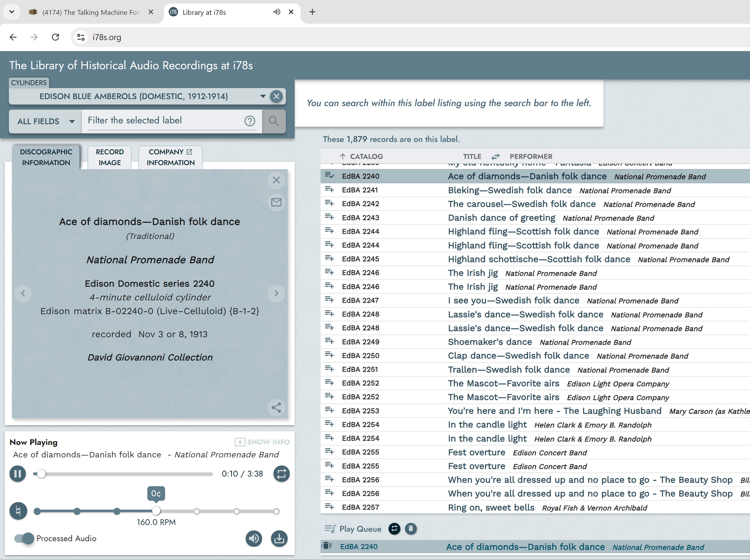Click the search magnifier button
Screen dimensions: 750x560
point(274,121)
